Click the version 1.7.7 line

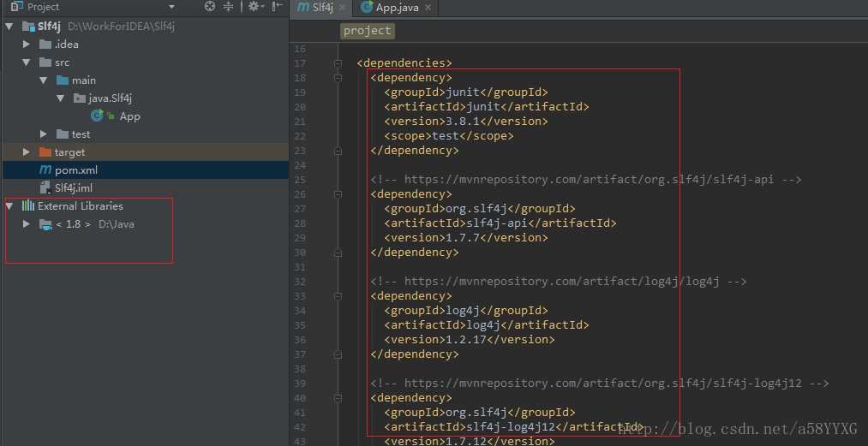pos(466,237)
